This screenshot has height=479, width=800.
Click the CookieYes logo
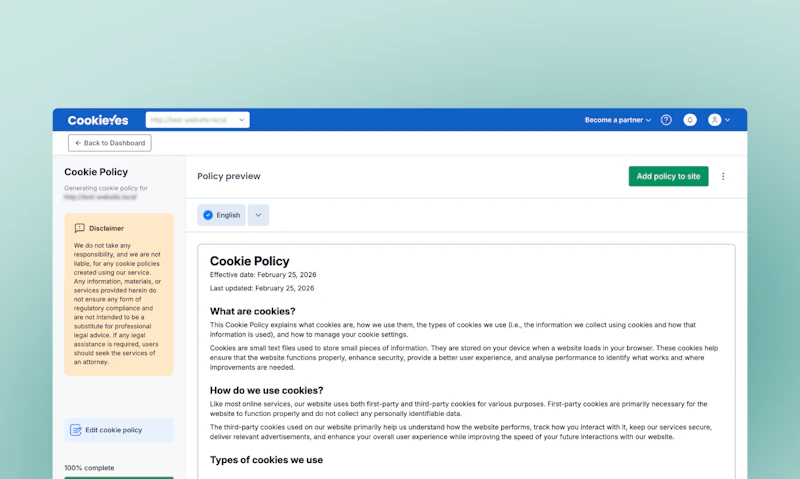click(x=98, y=120)
